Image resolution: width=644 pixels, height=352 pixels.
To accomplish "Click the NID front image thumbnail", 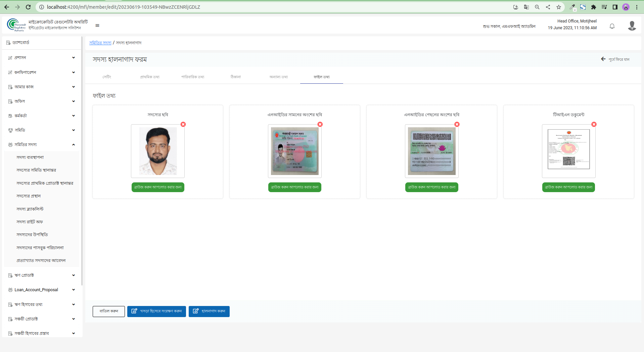I will point(295,151).
